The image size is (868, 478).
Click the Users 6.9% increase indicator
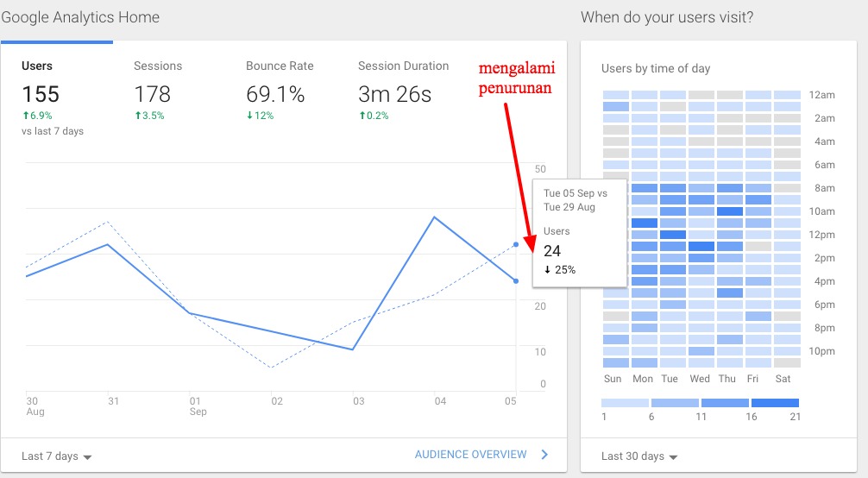[x=40, y=116]
